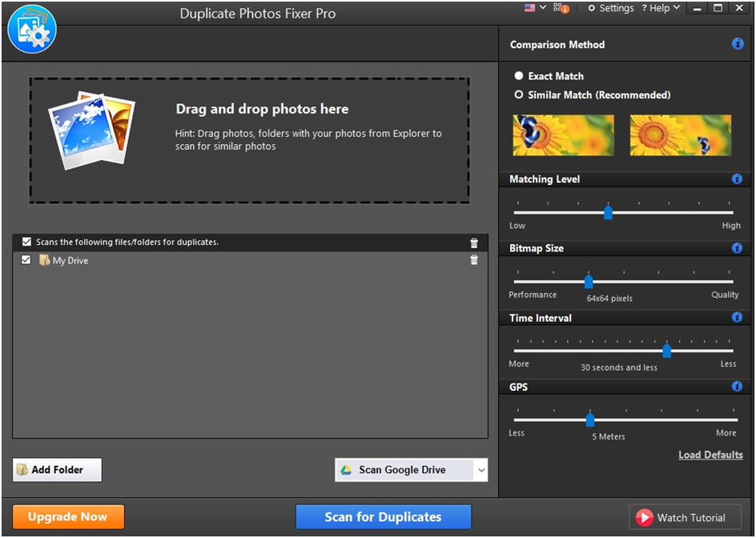
Task: Click the drag and drop photos area
Action: click(x=250, y=140)
